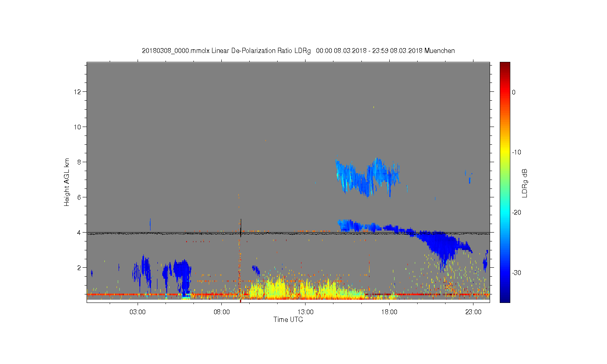Select the 18:00 time tick label
The image size is (607, 364).
389,312
